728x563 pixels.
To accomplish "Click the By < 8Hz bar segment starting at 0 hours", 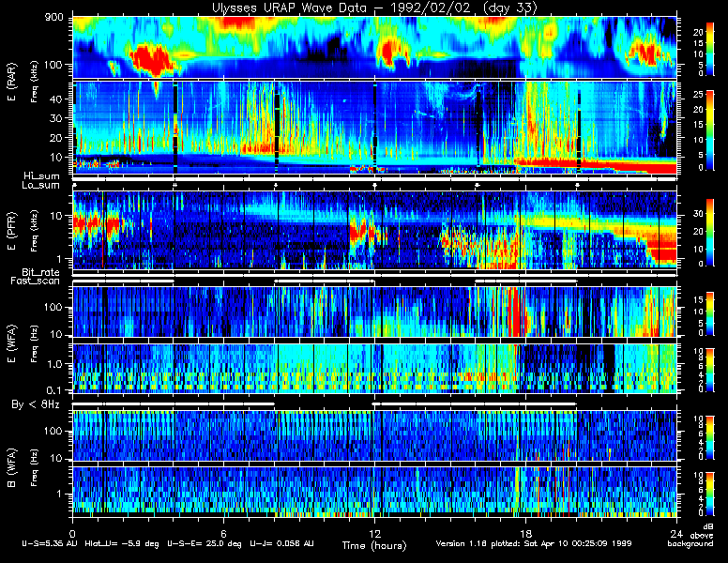I will (x=174, y=404).
